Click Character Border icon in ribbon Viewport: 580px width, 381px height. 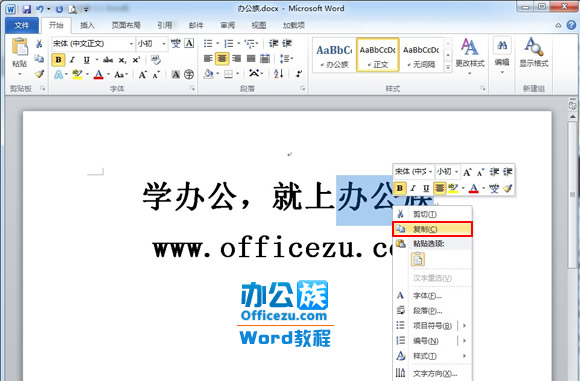(189, 44)
